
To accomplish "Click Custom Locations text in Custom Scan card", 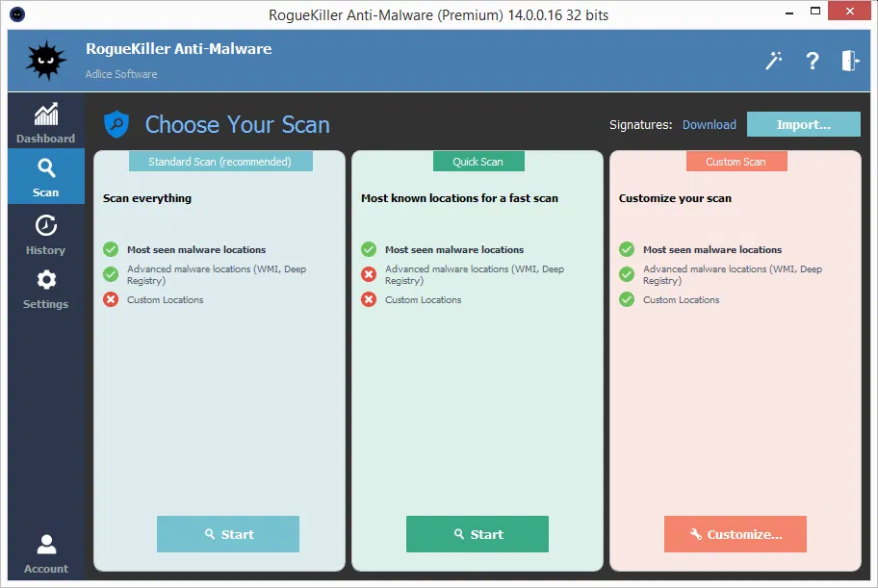I will 681,299.
